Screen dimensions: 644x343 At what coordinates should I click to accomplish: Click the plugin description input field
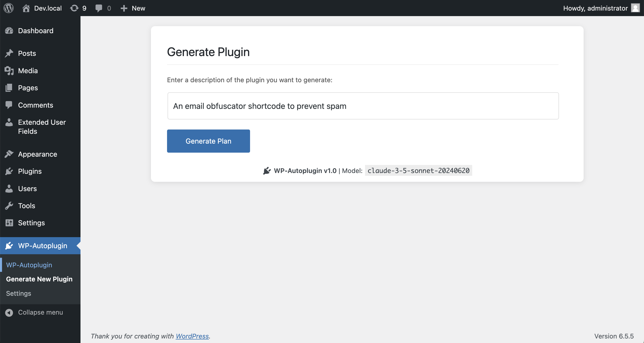(363, 106)
